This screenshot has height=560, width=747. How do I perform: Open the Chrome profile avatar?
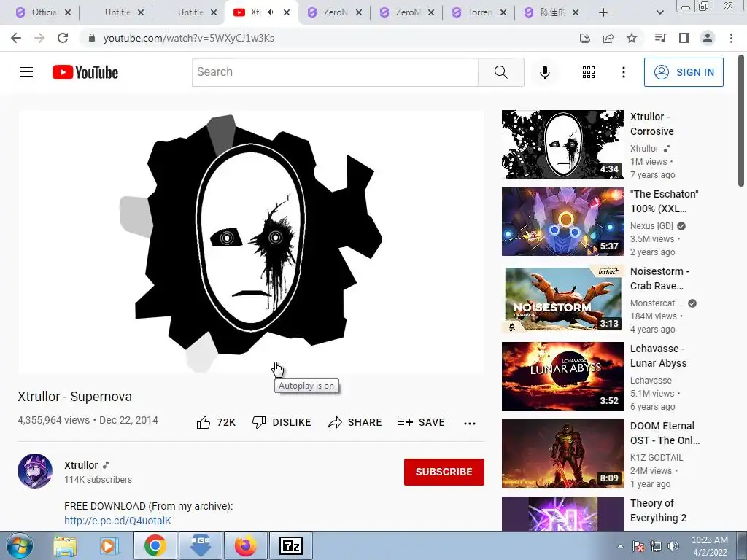(708, 38)
